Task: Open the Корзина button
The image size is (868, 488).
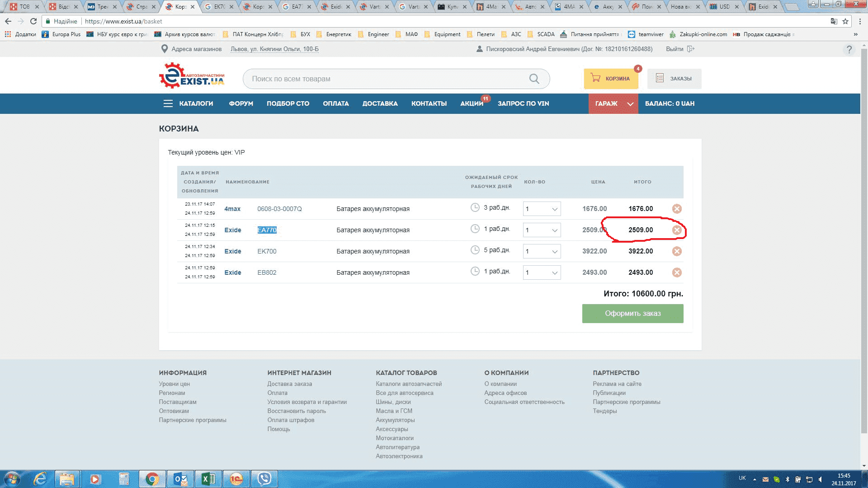Action: [x=611, y=79]
